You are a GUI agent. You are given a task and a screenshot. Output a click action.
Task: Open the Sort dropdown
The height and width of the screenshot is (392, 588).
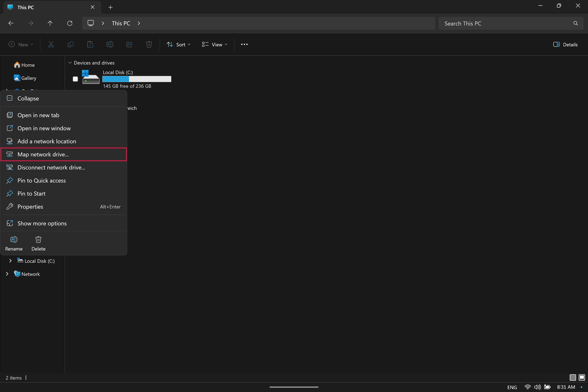pyautogui.click(x=178, y=45)
